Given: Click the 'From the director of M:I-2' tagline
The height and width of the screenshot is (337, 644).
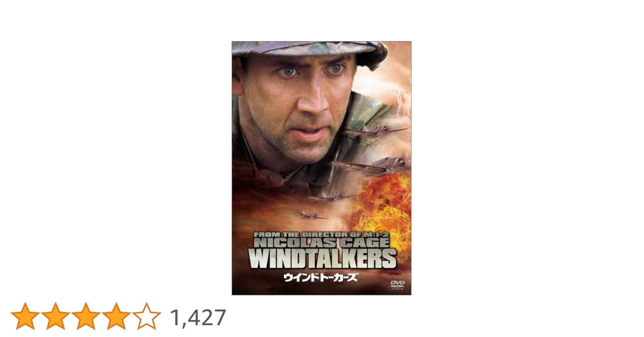Looking at the screenshot, I should point(322,234).
